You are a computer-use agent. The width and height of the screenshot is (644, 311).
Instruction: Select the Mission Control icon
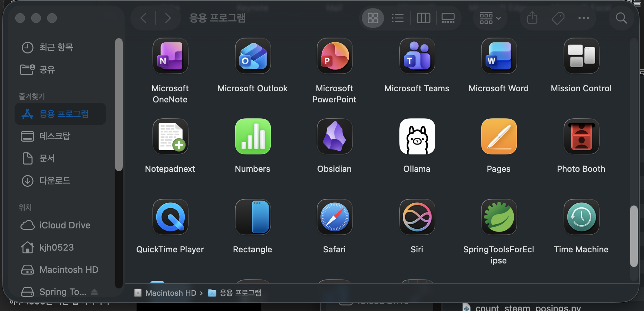581,56
